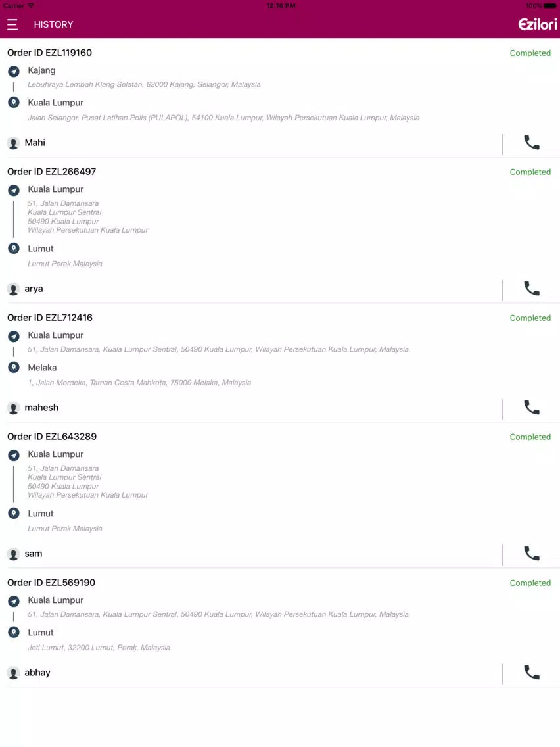
Task: Tap Completed status of order EZL712416
Action: pos(530,318)
